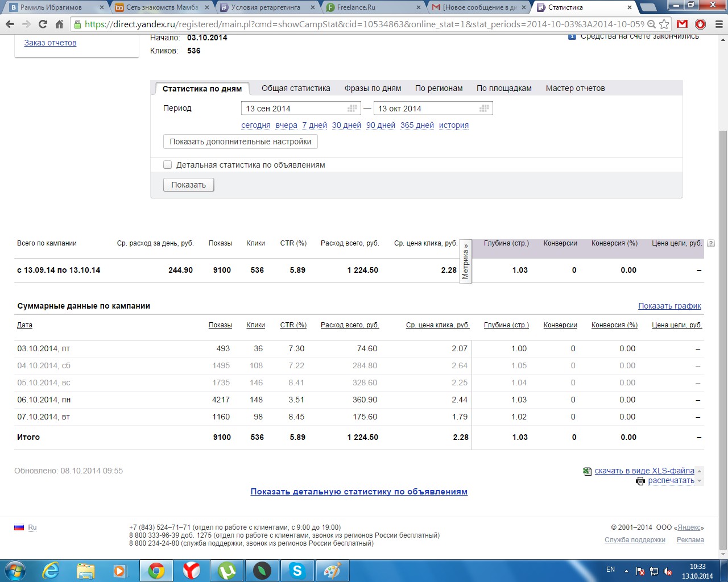Click the browser forward arrow
728x582 pixels.
click(x=26, y=24)
